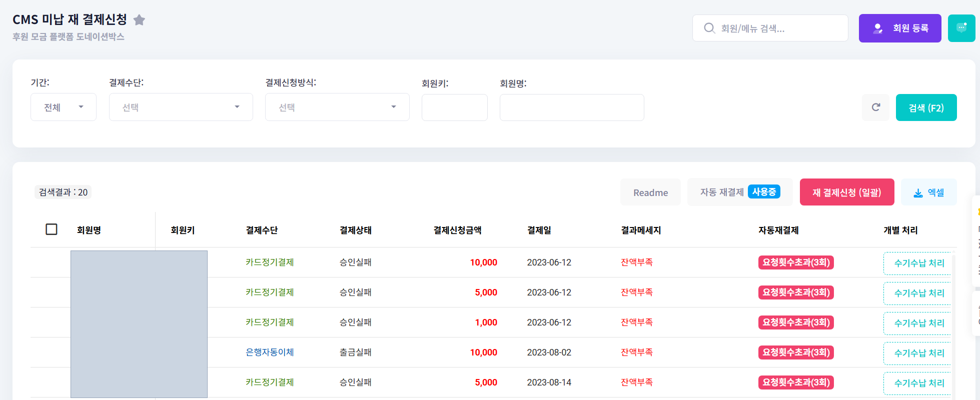Click the magnifier icon in the search box
980x400 pixels.
[709, 28]
